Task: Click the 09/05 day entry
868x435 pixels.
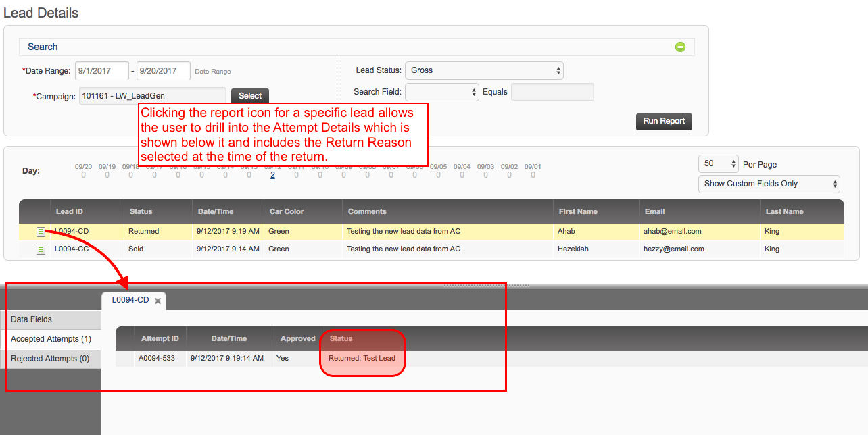Action: pyautogui.click(x=438, y=171)
